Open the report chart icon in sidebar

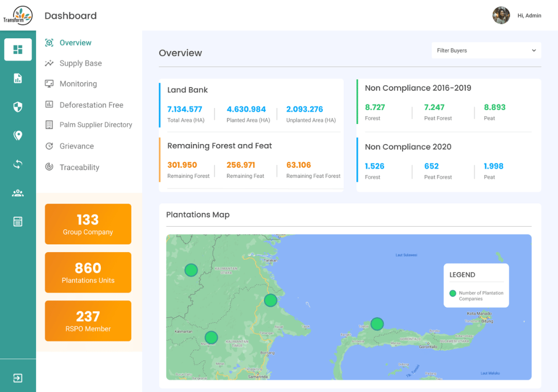(18, 79)
